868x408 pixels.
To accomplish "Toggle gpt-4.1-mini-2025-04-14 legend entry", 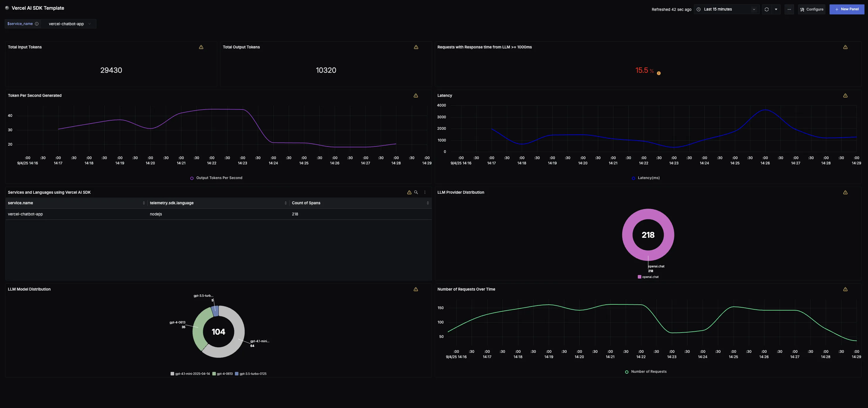I will 190,374.
